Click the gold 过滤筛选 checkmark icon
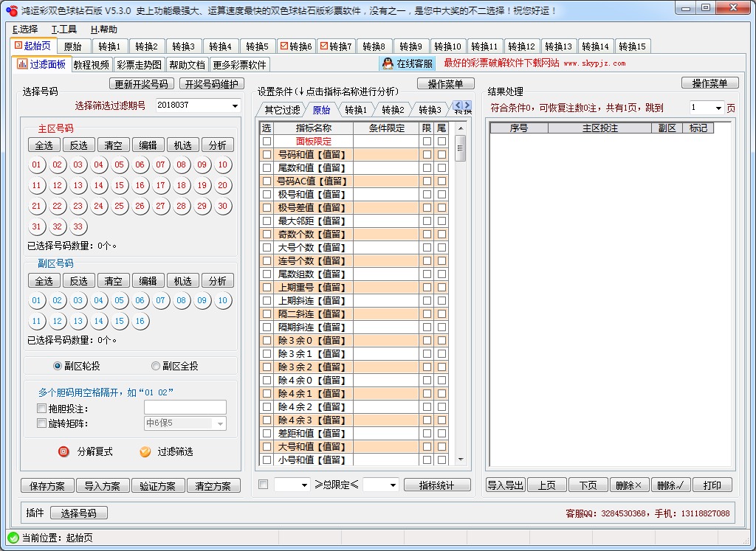The image size is (756, 551). (145, 452)
